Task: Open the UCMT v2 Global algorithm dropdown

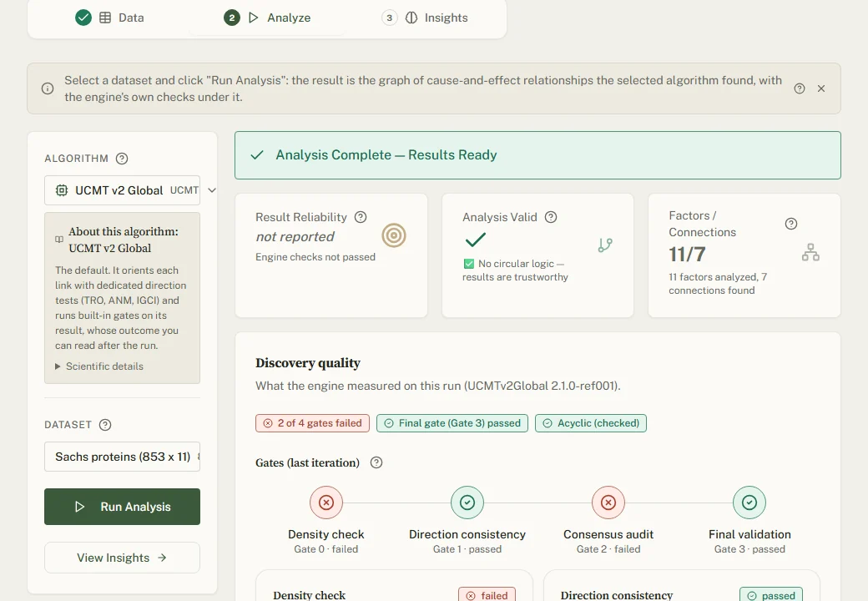Action: click(x=123, y=190)
